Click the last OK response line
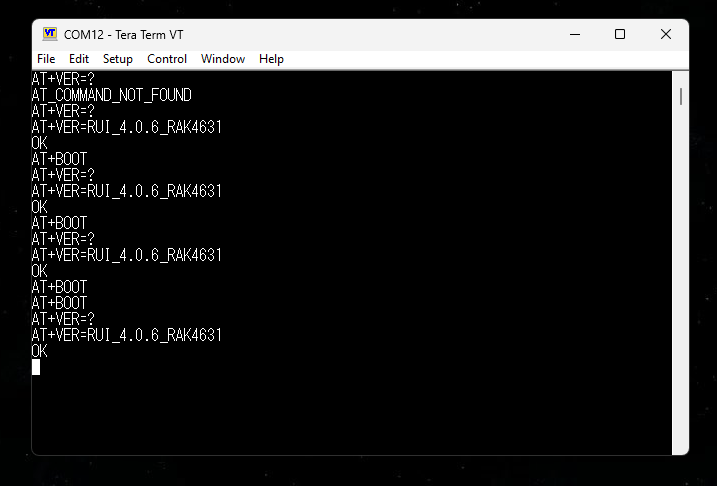This screenshot has height=486, width=717. pyautogui.click(x=40, y=351)
